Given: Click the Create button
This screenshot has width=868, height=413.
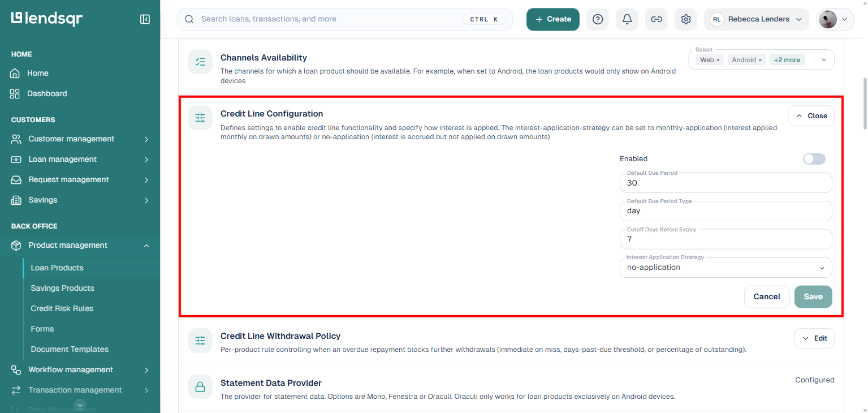Looking at the screenshot, I should tap(553, 19).
